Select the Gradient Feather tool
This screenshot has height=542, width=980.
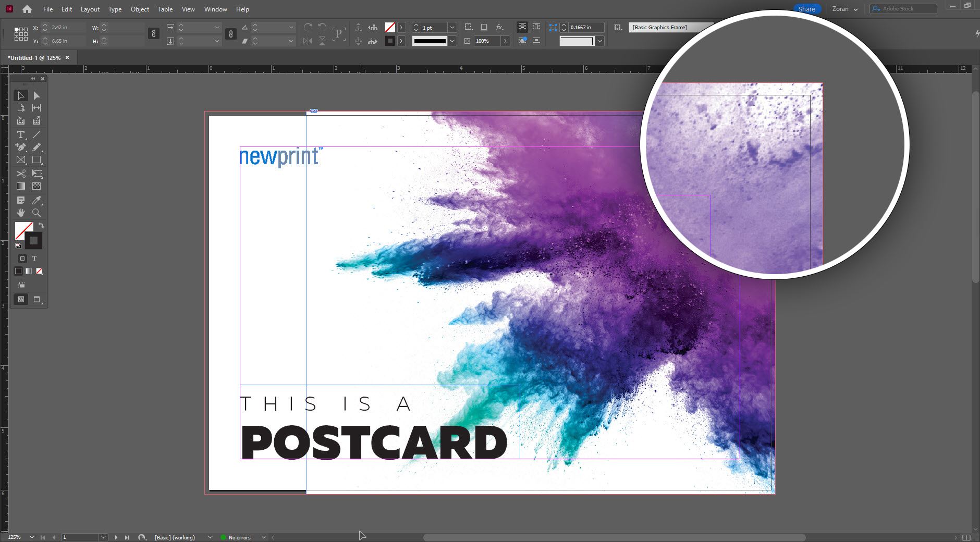point(36,186)
